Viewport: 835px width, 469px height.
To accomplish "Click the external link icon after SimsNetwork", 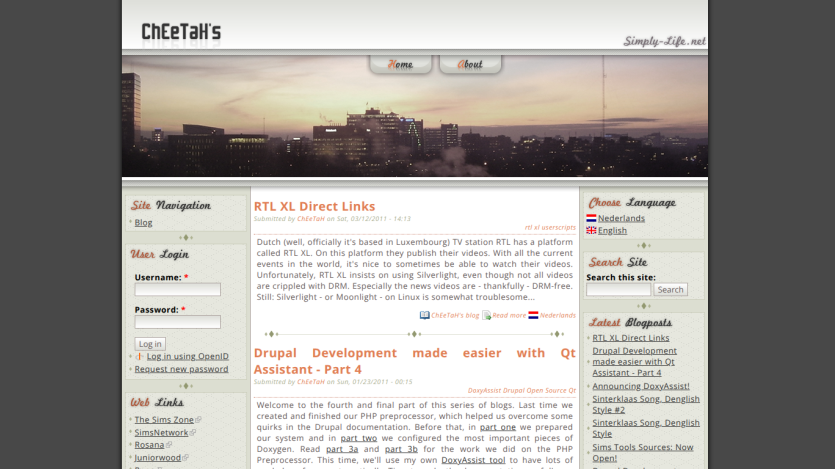I will tap(193, 433).
